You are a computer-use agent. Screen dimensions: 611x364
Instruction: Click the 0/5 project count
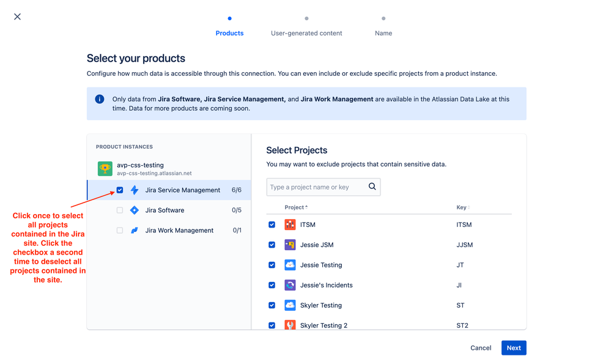pyautogui.click(x=237, y=210)
